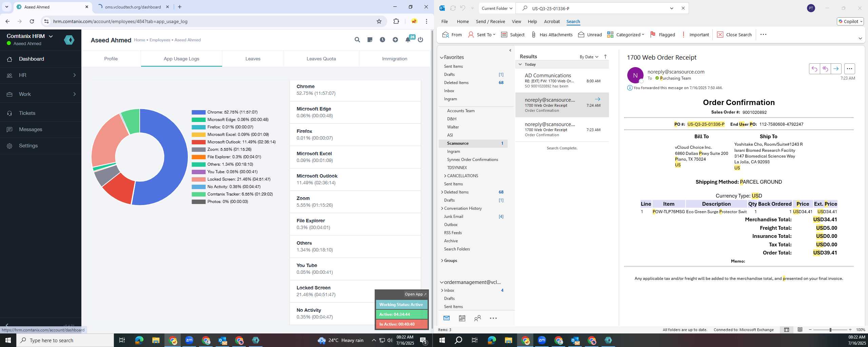Image resolution: width=868 pixels, height=347 pixels.
Task: Click the Employees breadcrumb link
Action: click(160, 40)
